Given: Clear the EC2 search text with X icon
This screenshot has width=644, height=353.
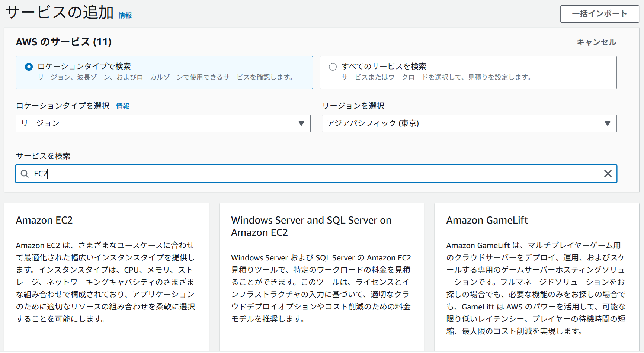Looking at the screenshot, I should pos(608,174).
